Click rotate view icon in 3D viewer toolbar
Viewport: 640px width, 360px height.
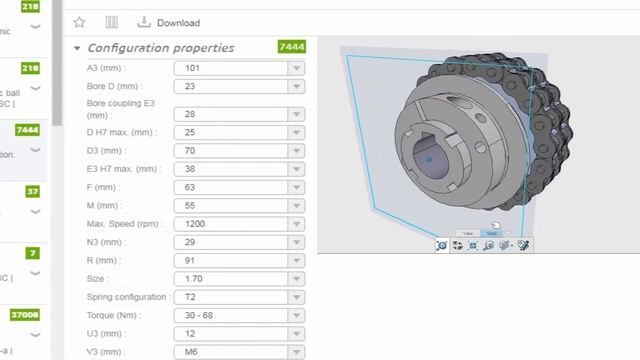click(x=442, y=246)
